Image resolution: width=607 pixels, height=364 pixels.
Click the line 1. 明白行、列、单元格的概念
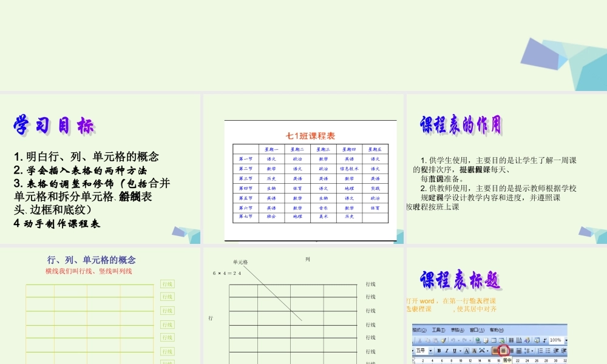(86, 157)
